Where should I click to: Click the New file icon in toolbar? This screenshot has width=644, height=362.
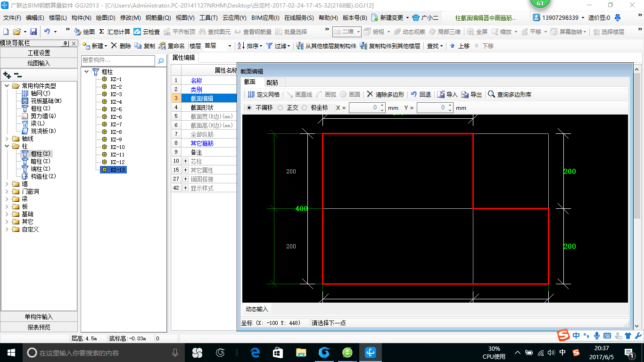(x=6, y=32)
